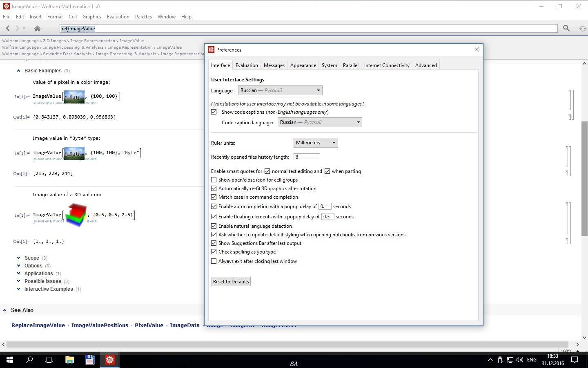This screenshot has width=588, height=368.
Task: Toggle Show code captions checkbox
Action: (214, 112)
